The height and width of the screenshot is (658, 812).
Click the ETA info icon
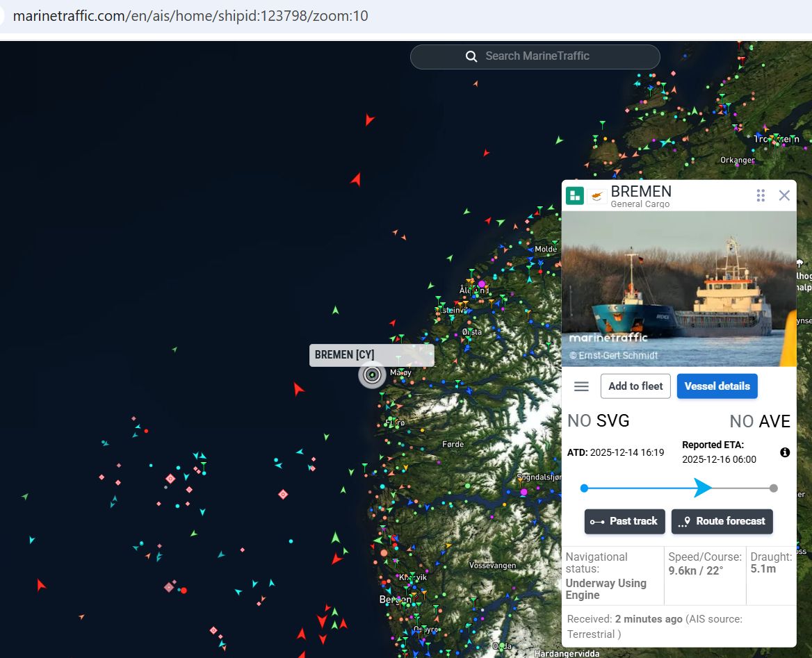(x=785, y=452)
